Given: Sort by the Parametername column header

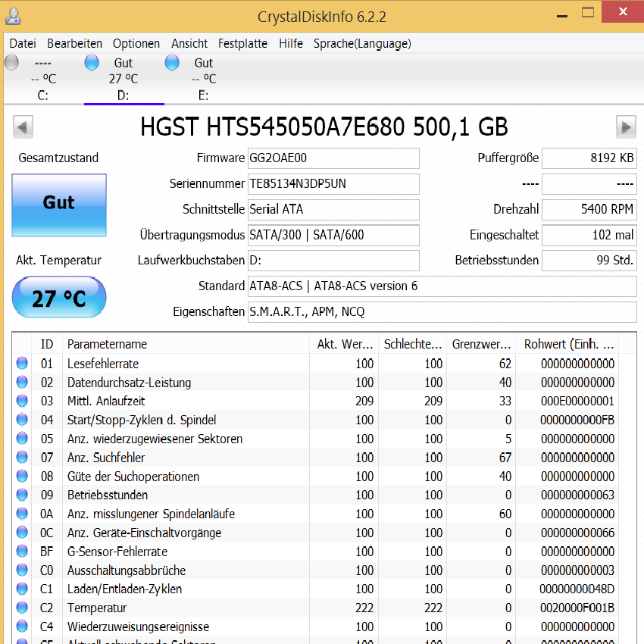Looking at the screenshot, I should 186,344.
